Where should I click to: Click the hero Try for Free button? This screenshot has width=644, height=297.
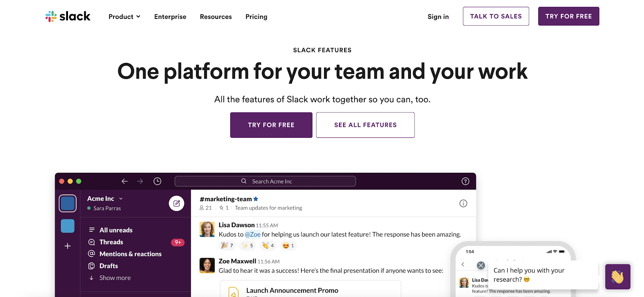271,125
